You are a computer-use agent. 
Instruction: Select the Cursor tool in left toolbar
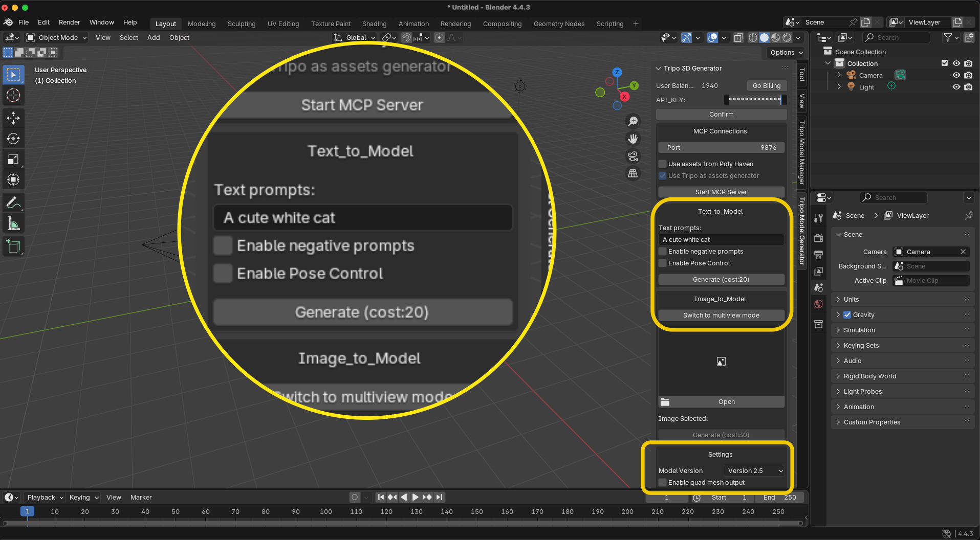pyautogui.click(x=13, y=95)
